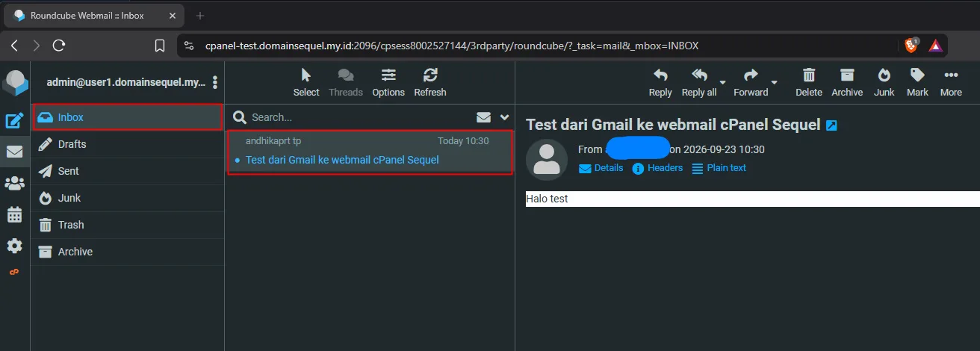Click the search magnifier icon
Screen dimensions: 980x351
point(240,117)
